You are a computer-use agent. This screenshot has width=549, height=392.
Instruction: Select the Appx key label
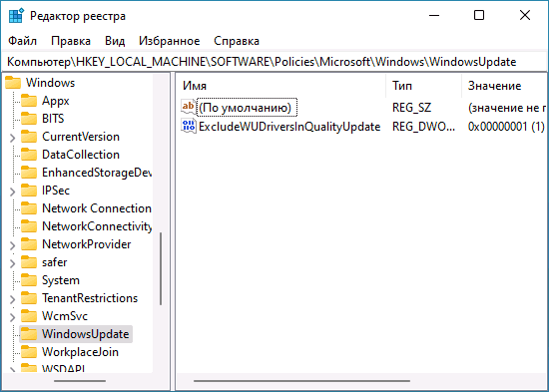click(56, 101)
